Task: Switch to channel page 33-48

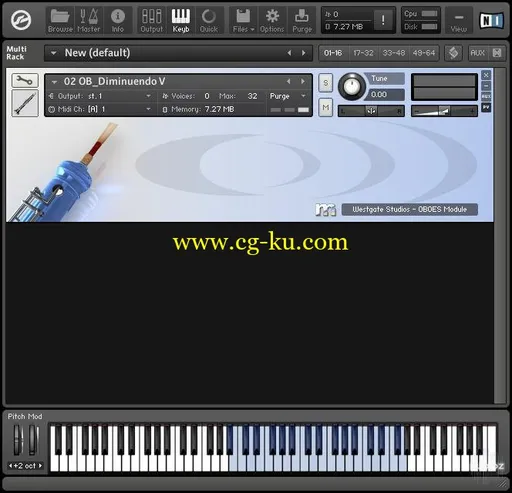Action: (x=394, y=53)
